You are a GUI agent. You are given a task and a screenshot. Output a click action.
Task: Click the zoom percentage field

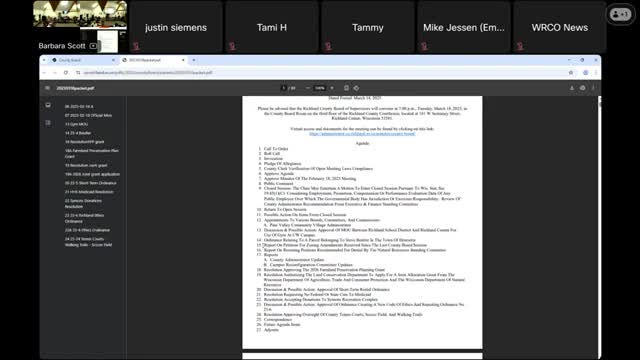pos(320,88)
